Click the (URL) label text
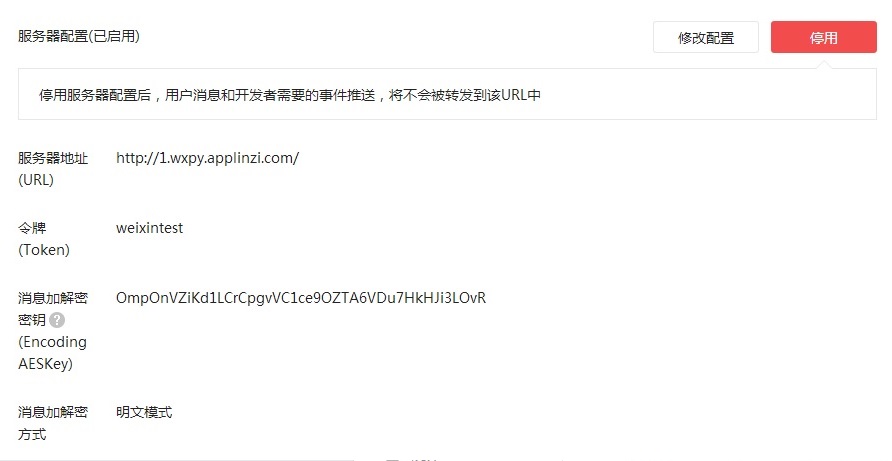The height and width of the screenshot is (461, 892). pyautogui.click(x=36, y=180)
